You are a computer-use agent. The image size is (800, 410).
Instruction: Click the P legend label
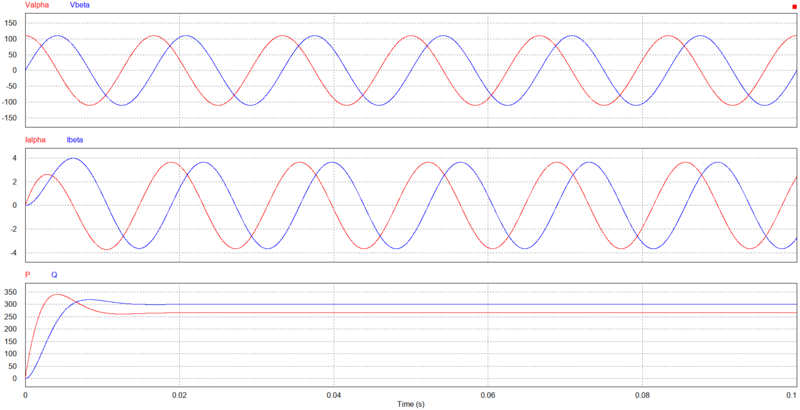(28, 275)
